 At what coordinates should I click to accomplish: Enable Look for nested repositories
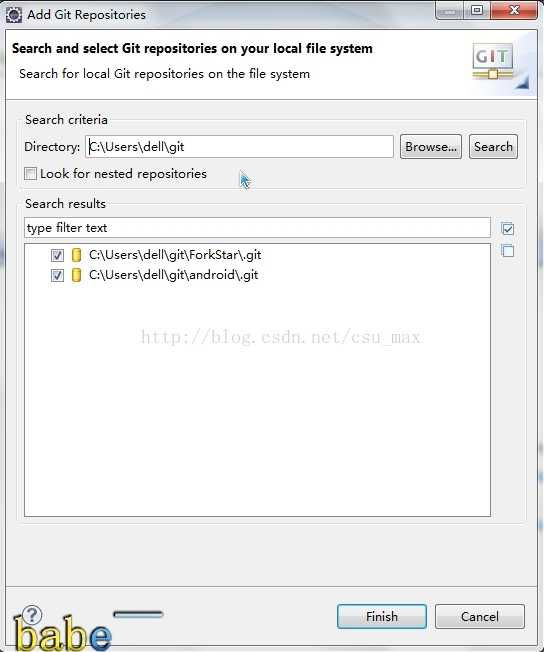pyautogui.click(x=30, y=173)
